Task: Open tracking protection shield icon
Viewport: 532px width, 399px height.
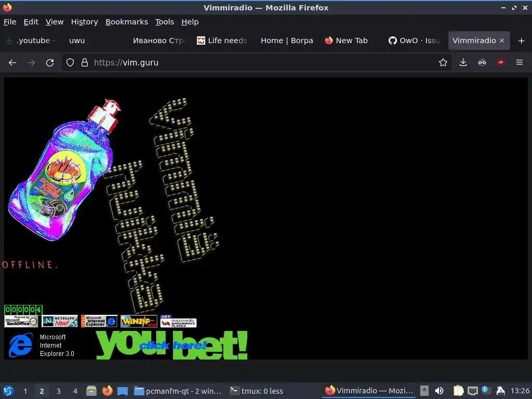Action: (x=70, y=62)
